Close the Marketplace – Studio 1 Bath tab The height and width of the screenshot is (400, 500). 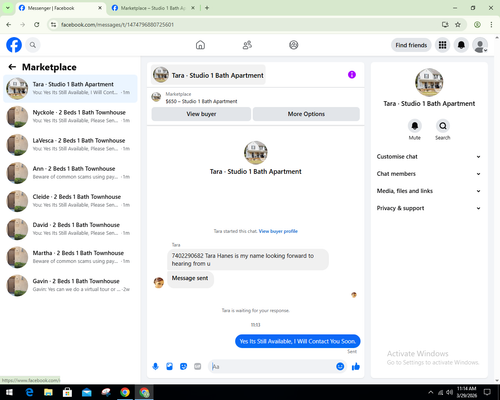[x=193, y=8]
